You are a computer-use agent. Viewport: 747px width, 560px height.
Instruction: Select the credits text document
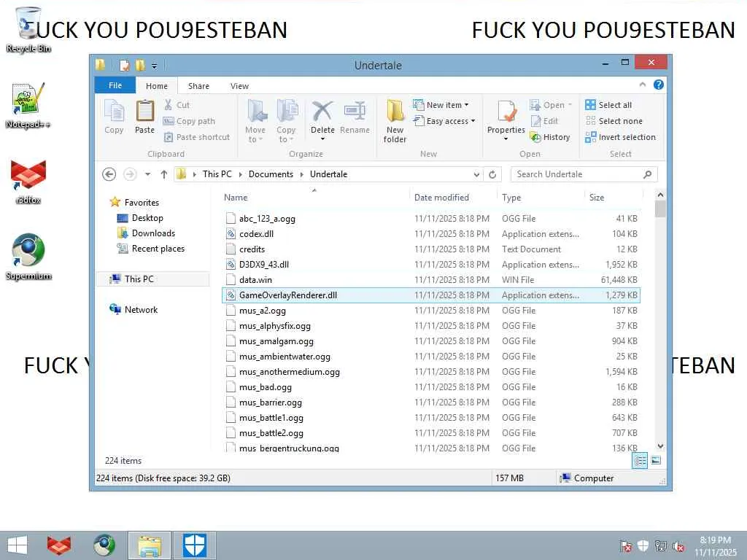[430, 249]
